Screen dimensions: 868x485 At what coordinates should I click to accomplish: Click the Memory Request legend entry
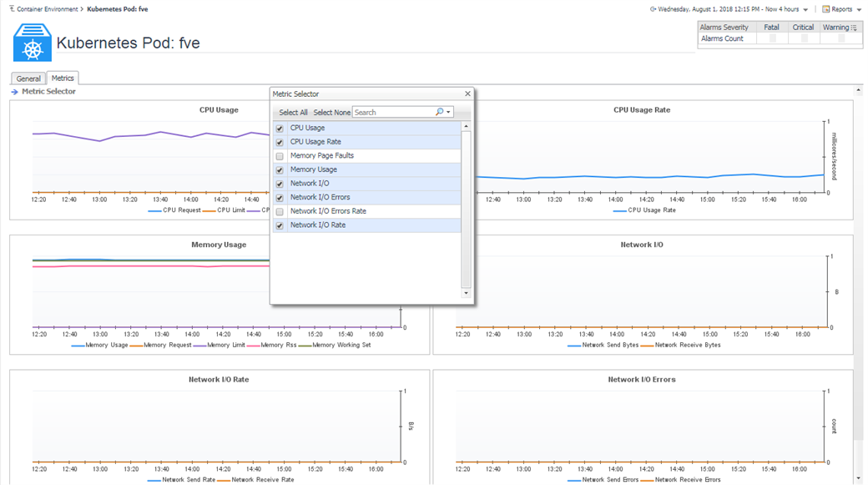pos(160,345)
